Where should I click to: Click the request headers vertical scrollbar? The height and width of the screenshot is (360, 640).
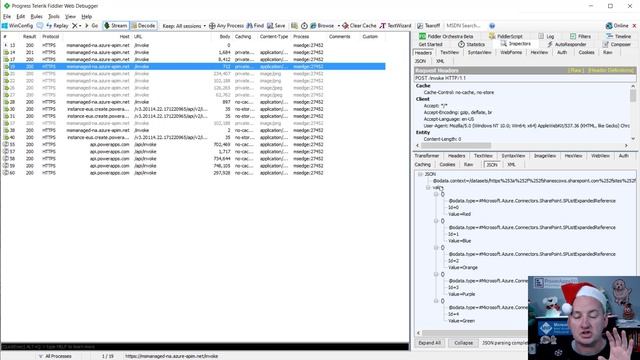click(633, 112)
